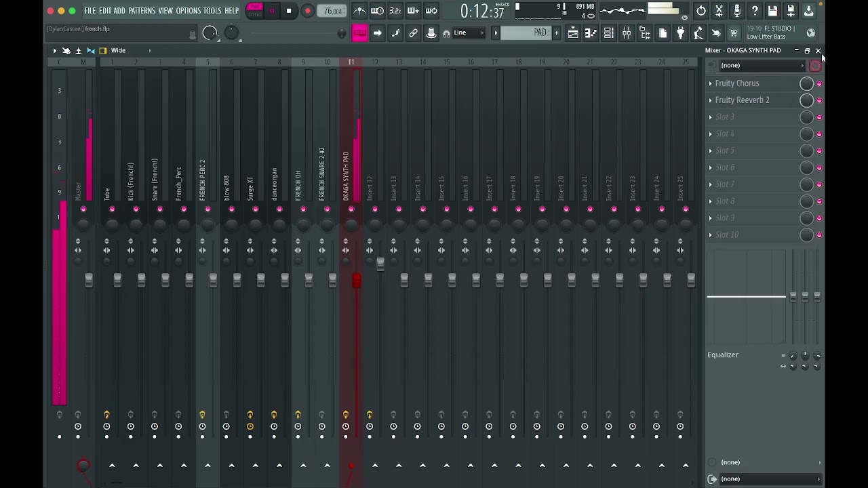Click the microphone one-click recording icon
This screenshot has width=868, height=488.
[737, 11]
